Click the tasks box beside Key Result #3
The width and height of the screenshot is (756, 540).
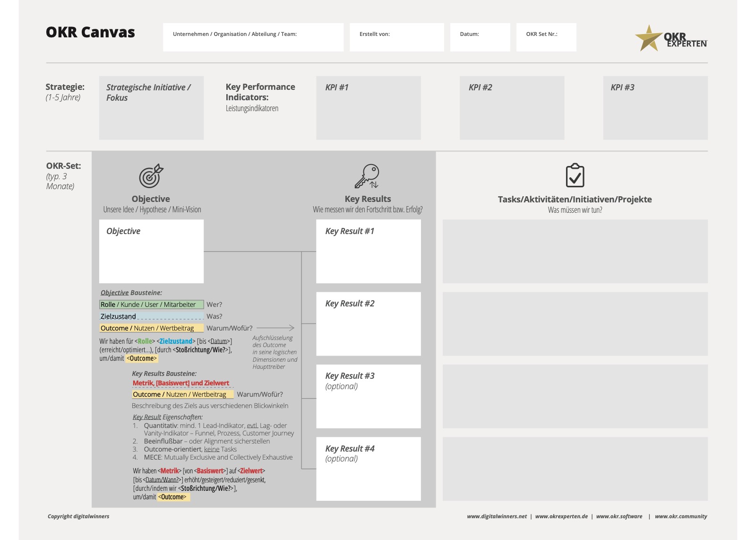coord(575,396)
